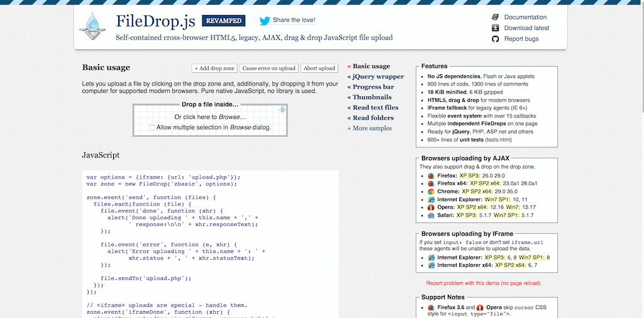Click the REVAMPED badge

[x=223, y=21]
